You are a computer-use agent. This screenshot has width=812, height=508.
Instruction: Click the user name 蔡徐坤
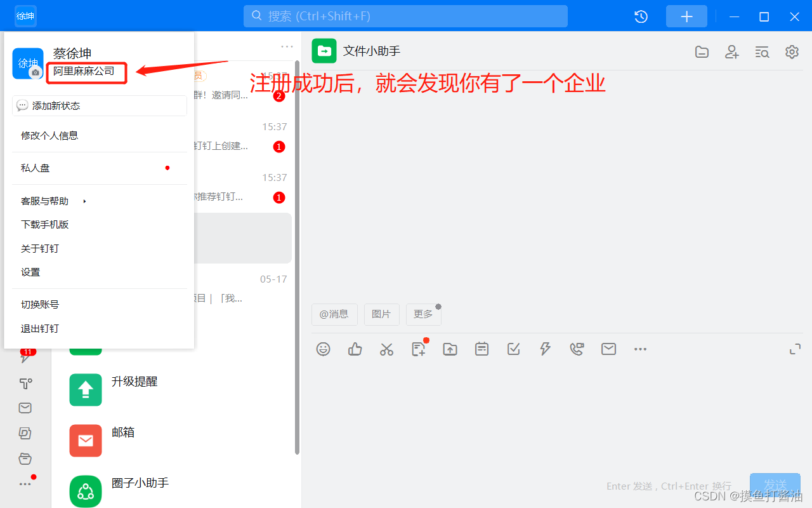[72, 53]
